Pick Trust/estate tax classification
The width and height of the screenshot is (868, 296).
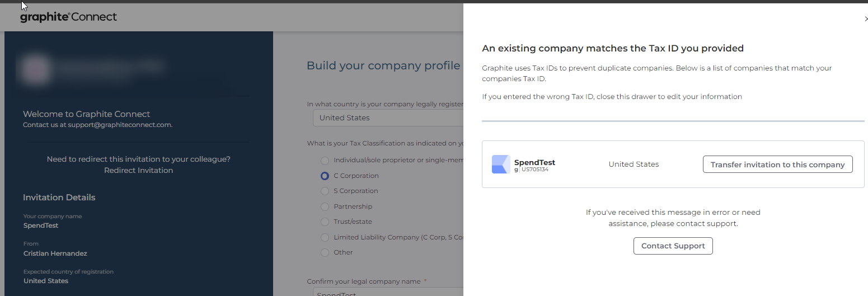point(325,222)
